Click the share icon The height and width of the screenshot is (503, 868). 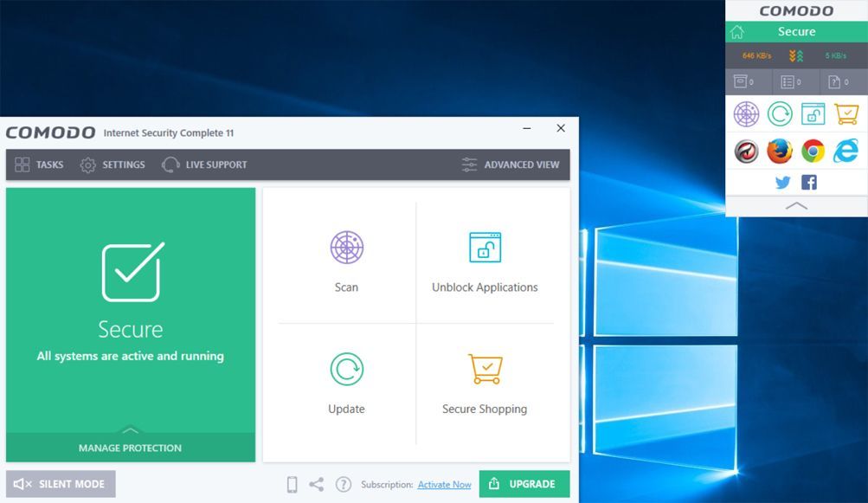click(317, 484)
